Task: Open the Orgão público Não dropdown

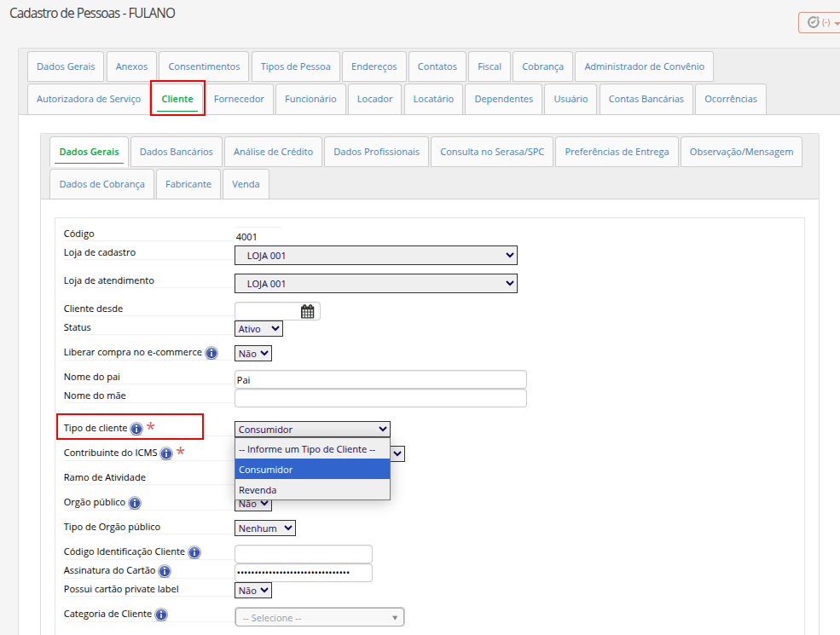Action: [253, 505]
